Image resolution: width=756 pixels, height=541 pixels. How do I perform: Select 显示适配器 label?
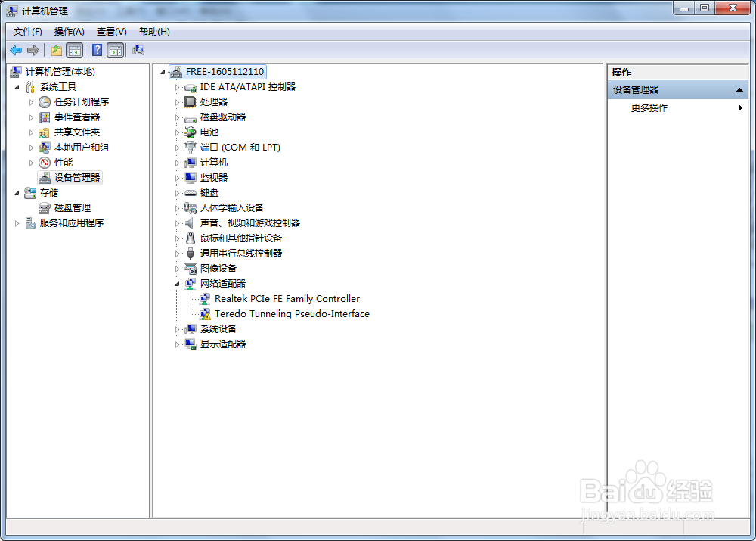[223, 344]
